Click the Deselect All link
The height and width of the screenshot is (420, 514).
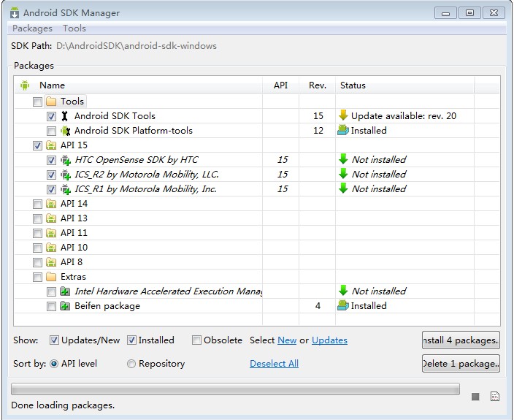274,364
